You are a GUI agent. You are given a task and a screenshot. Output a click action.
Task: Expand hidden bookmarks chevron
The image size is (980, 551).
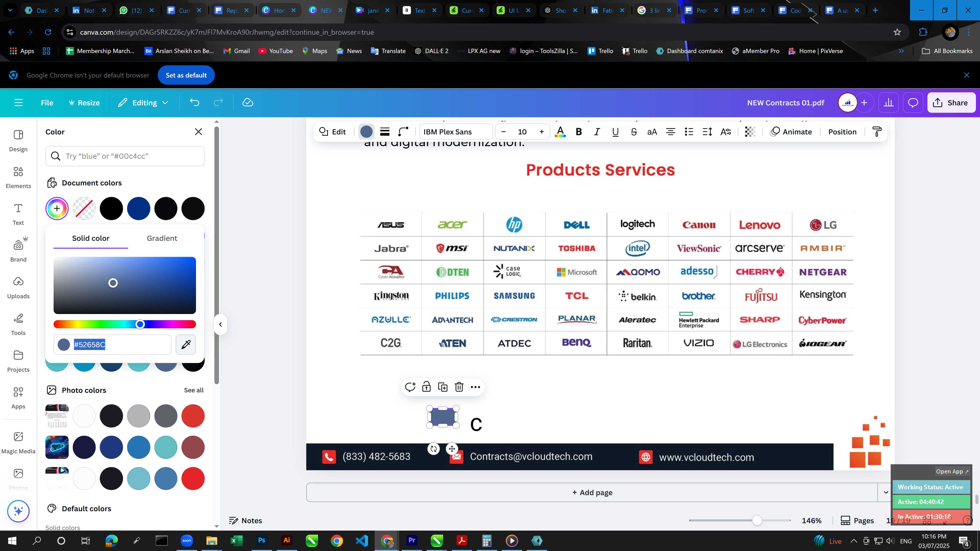[x=901, y=51]
